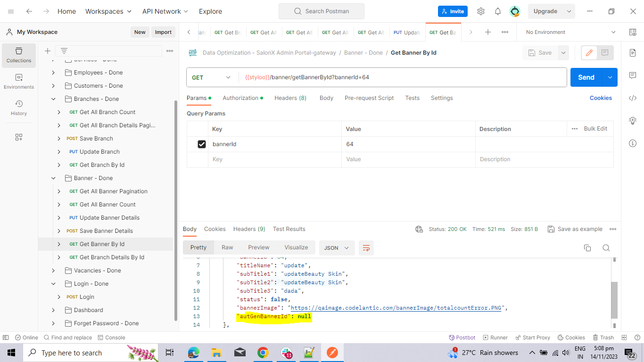
Task: Collapse the Banner - Done folder
Action: (53, 178)
